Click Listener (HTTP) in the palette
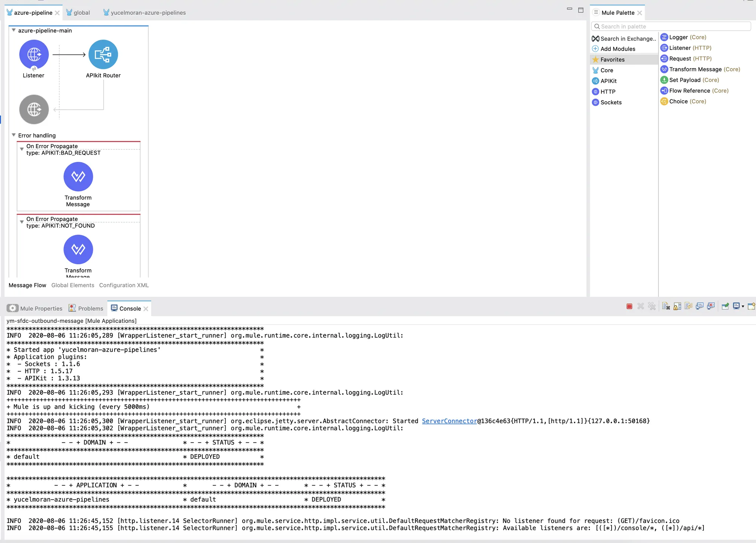This screenshot has width=756, height=543. 686,48
